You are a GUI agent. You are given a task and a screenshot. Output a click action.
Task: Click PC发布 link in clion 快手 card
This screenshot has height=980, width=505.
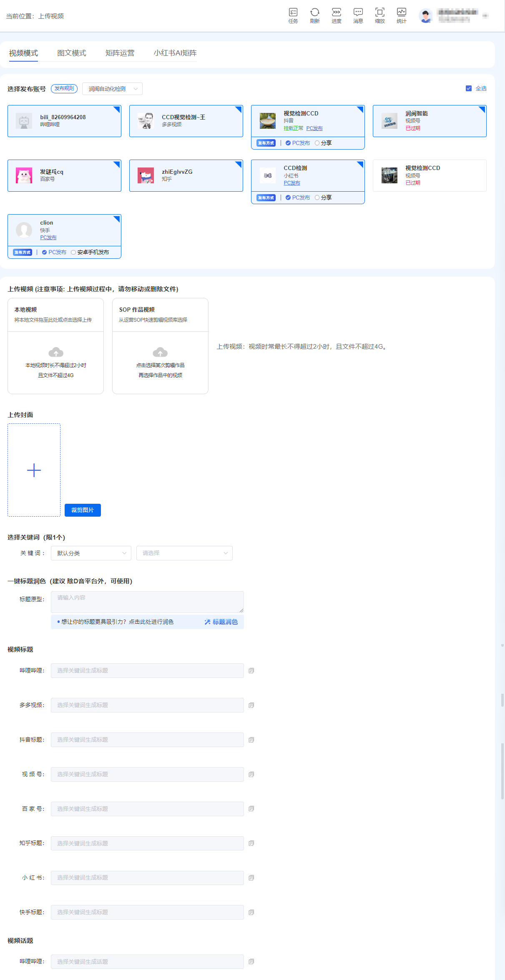click(x=48, y=237)
